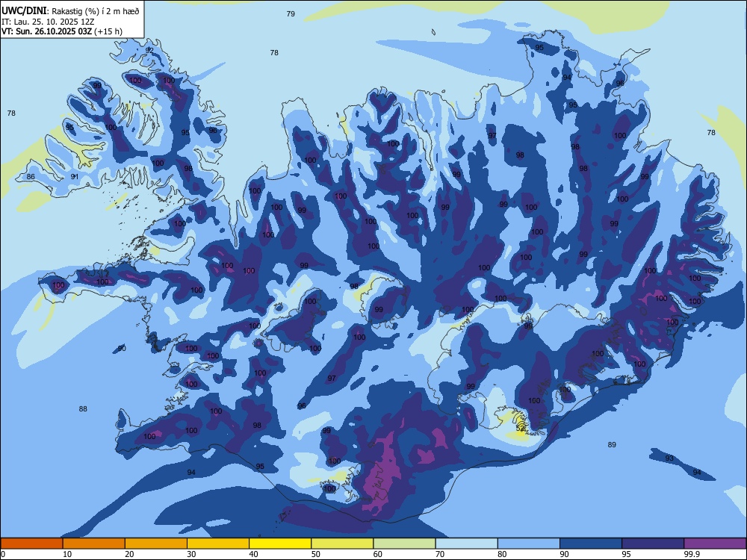Click the legend tick label '60'
The height and width of the screenshot is (560, 747).
pos(378,554)
